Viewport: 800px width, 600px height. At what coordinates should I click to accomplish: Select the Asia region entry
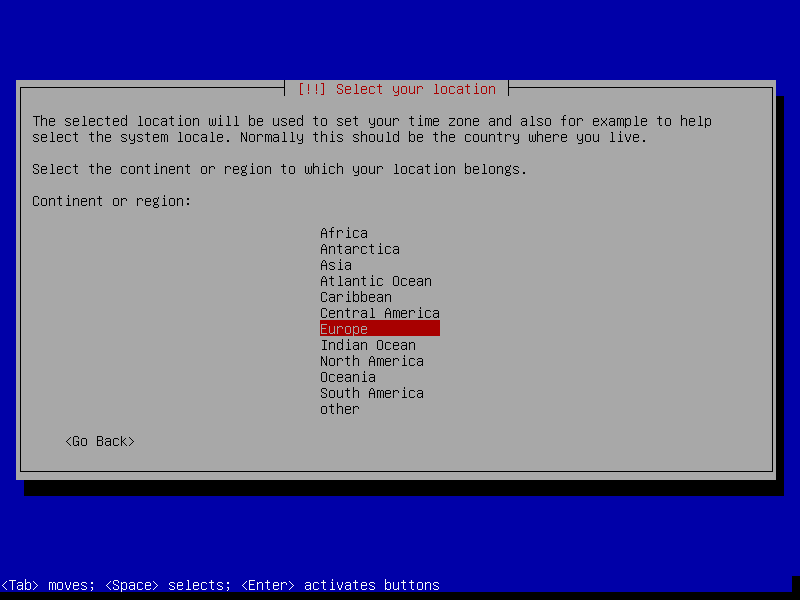pyautogui.click(x=336, y=265)
